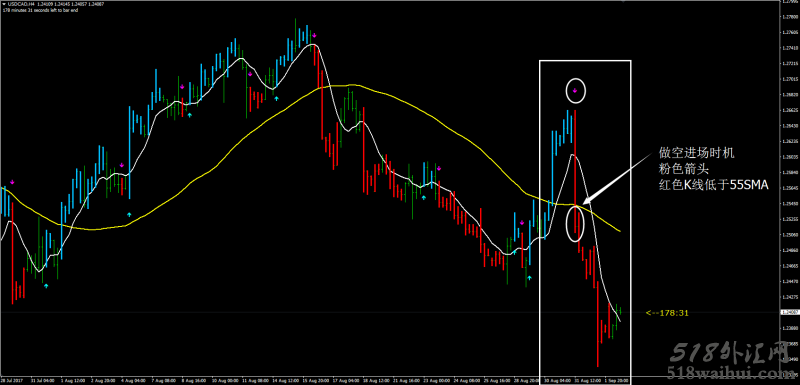Click the bar-end countdown text under the chart title
800x385 pixels.
[x=41, y=10]
